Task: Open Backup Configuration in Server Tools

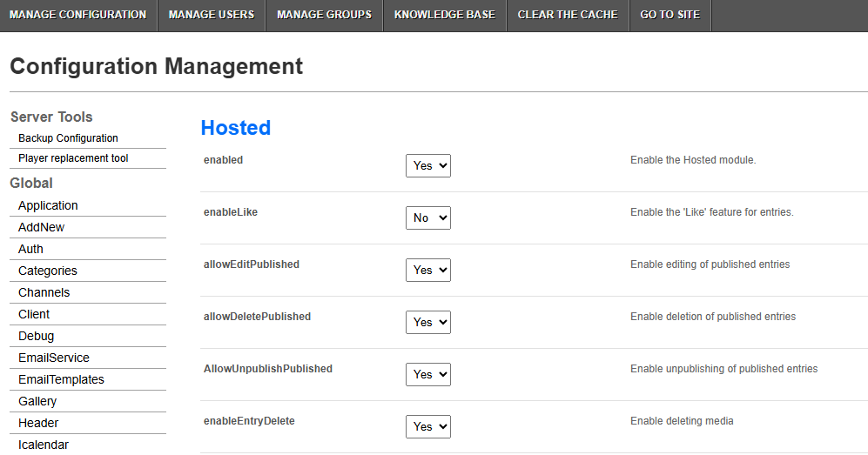Action: [x=68, y=138]
